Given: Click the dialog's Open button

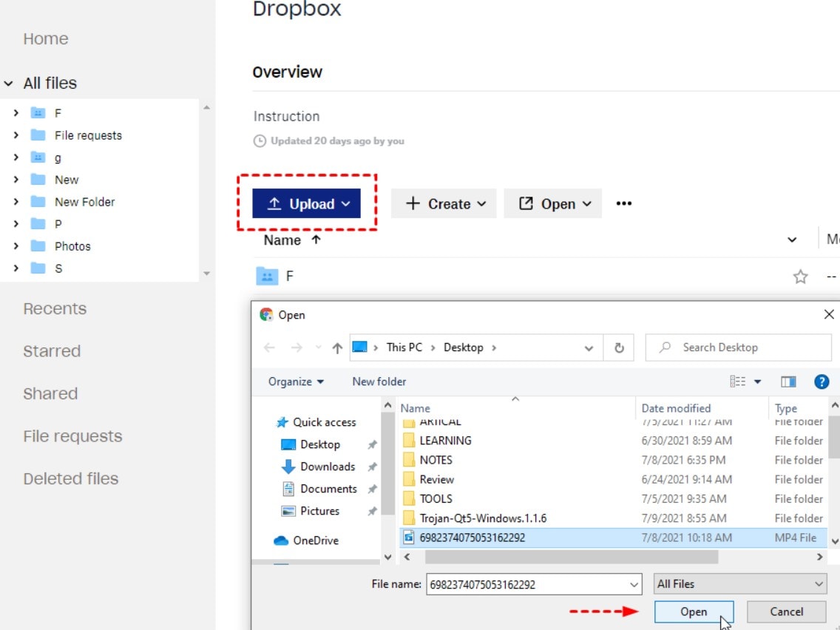Looking at the screenshot, I should [694, 612].
